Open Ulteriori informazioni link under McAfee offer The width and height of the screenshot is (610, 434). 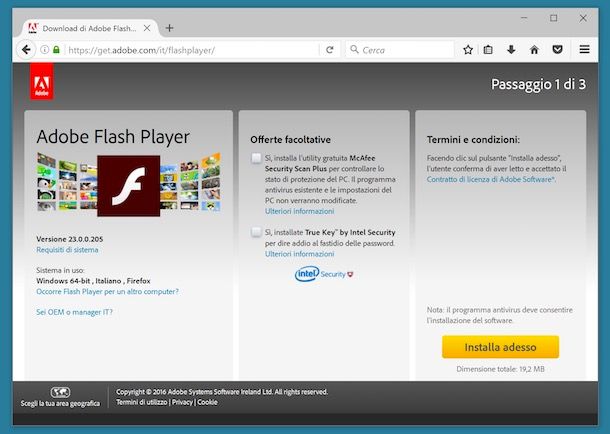(300, 211)
